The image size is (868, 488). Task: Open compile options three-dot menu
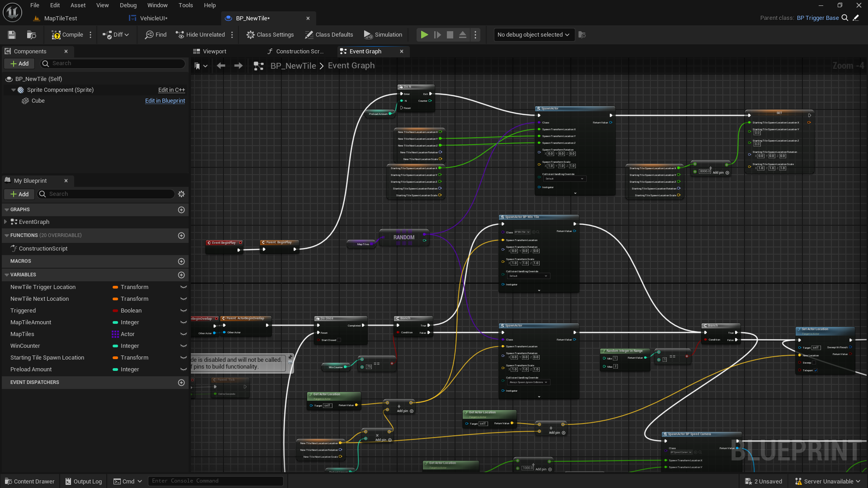click(x=90, y=35)
